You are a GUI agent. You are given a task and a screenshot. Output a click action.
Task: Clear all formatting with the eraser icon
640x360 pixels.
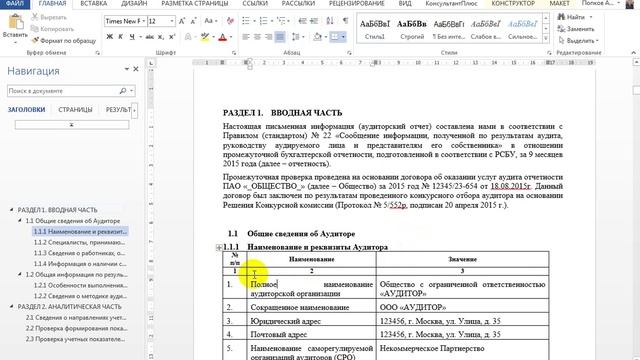pos(230,21)
